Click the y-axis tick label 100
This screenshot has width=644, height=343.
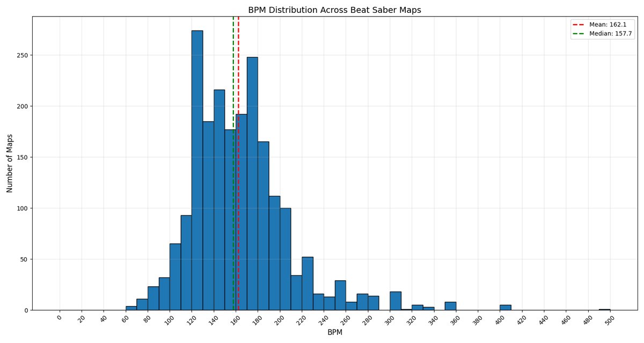click(x=22, y=208)
